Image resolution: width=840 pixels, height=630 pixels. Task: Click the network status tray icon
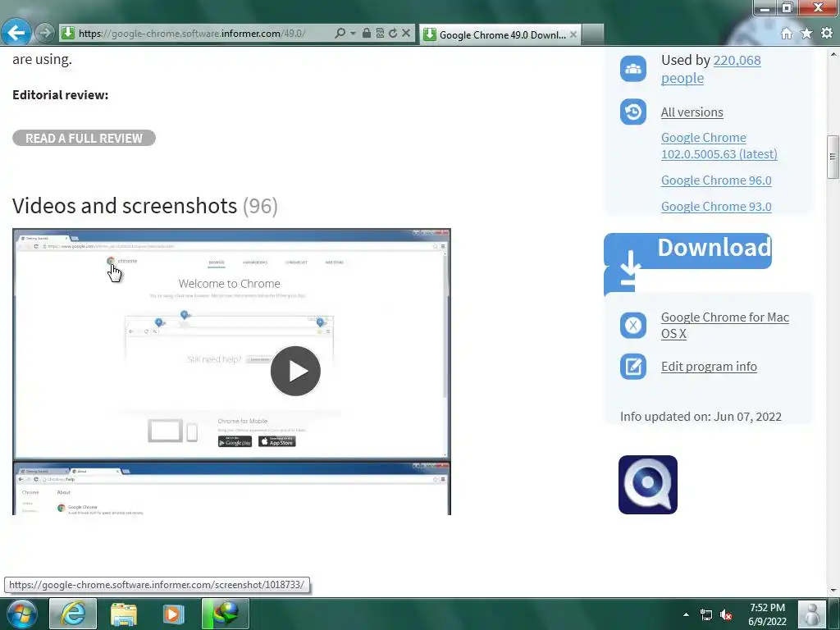706,615
